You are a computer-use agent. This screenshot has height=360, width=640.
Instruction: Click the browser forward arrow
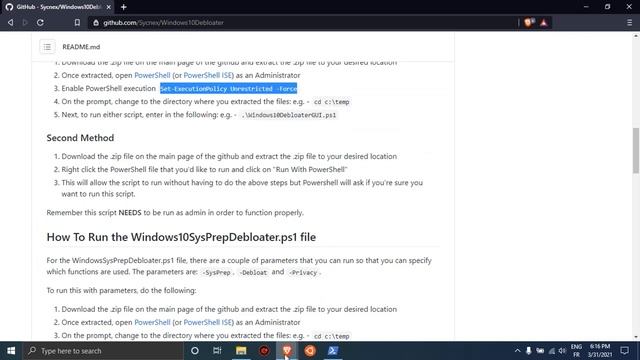click(x=25, y=23)
